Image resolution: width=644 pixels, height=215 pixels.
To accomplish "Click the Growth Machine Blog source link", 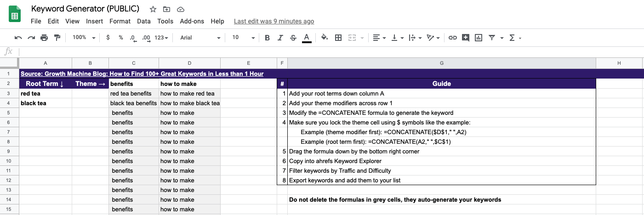I will (x=142, y=74).
